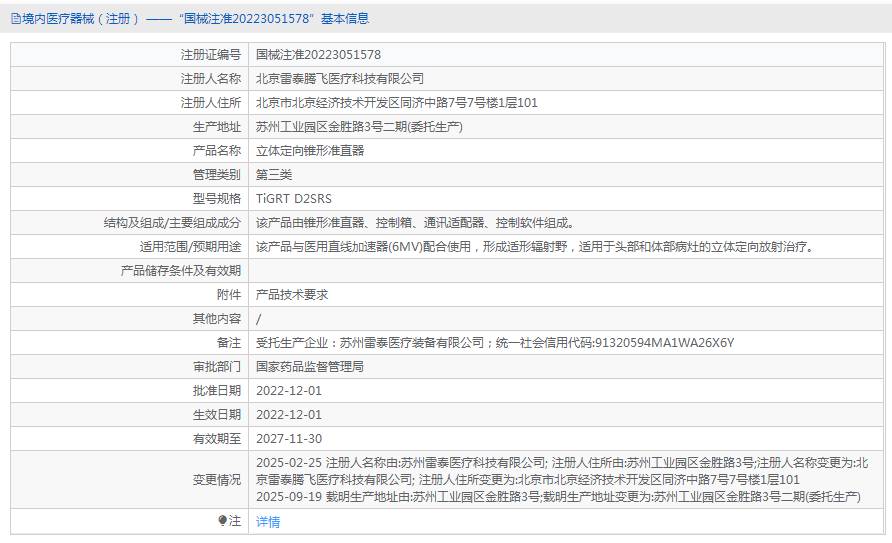Click effective date 2022-12-01 in 生效日期 row

tap(289, 414)
